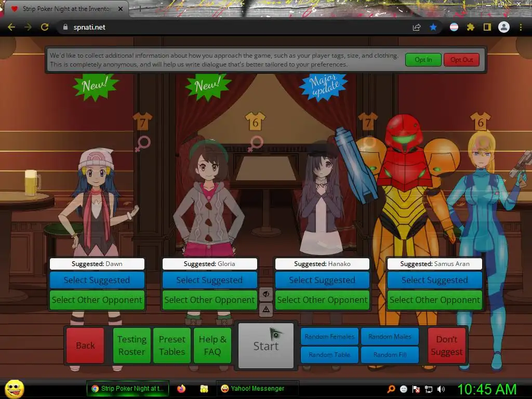Share this page via share icon
Viewport: 532px width, 399px height.
(417, 28)
